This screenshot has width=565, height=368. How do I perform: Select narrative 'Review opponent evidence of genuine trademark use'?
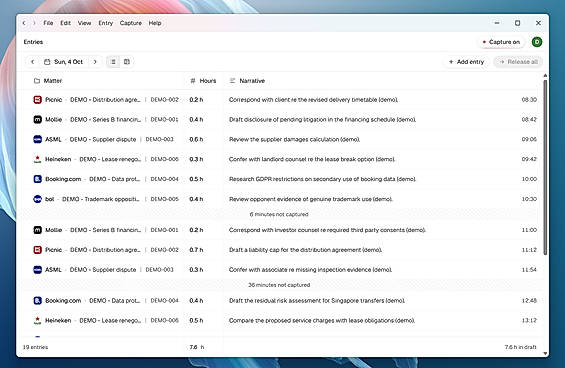pos(311,199)
